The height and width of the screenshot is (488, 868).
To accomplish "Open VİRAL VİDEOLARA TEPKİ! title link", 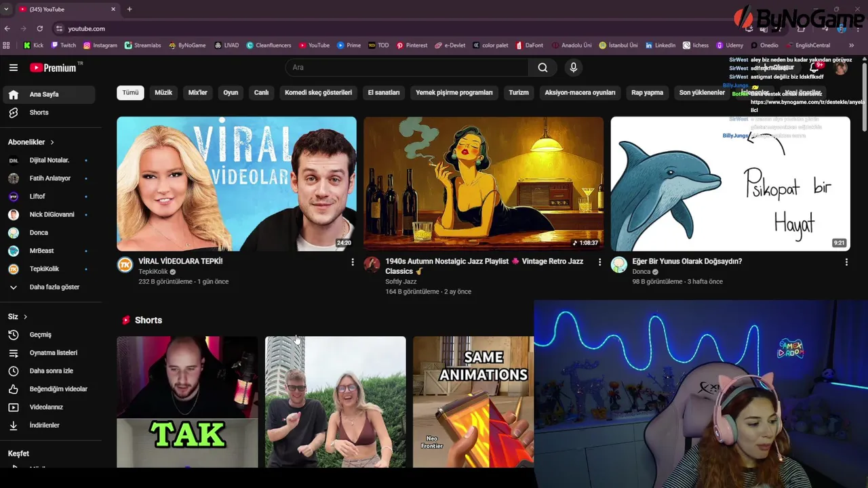I will point(180,261).
